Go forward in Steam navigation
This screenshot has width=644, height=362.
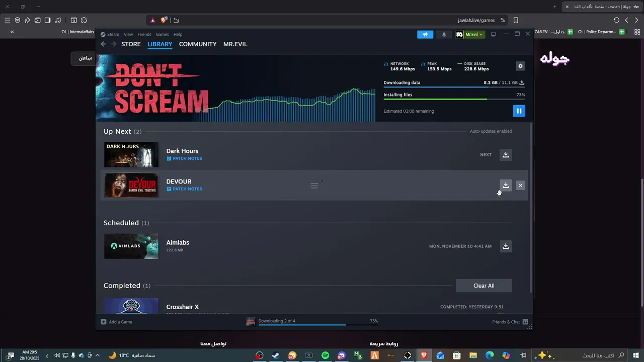click(114, 44)
